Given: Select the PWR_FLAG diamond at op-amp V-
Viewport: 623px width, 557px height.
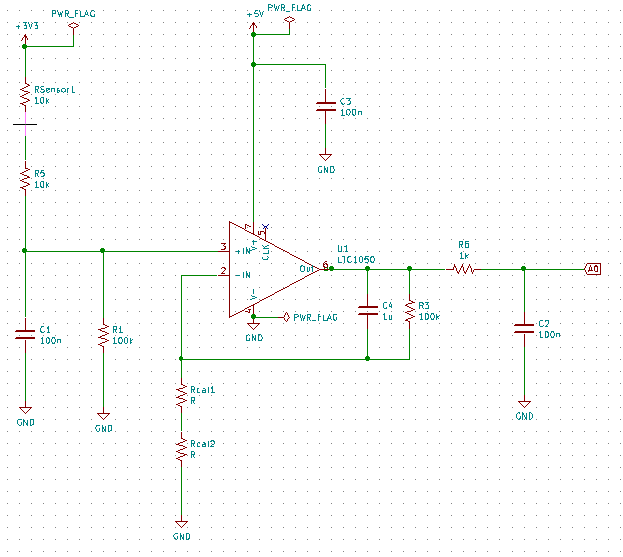Looking at the screenshot, I should pyautogui.click(x=286, y=317).
